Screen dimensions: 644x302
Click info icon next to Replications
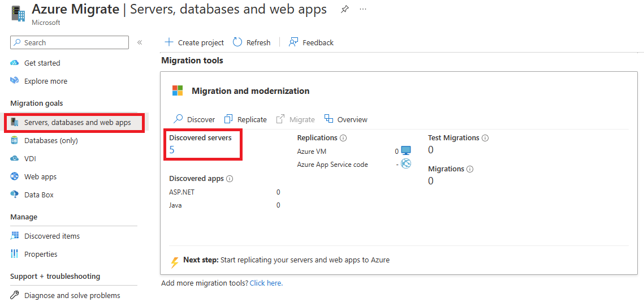343,138
